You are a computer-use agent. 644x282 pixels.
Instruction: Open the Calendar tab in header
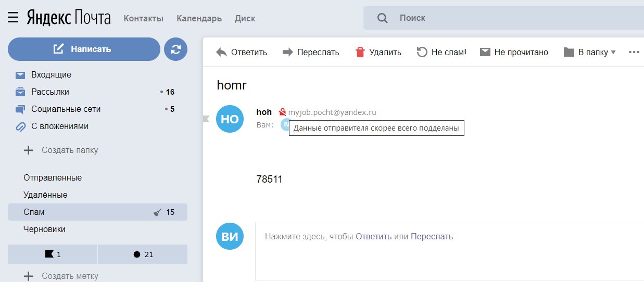point(199,18)
